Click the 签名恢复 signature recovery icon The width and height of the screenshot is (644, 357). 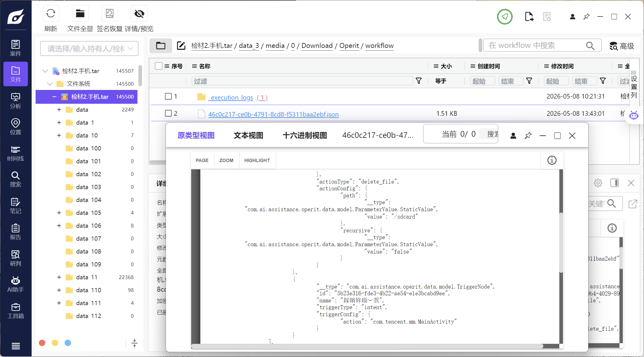110,14
